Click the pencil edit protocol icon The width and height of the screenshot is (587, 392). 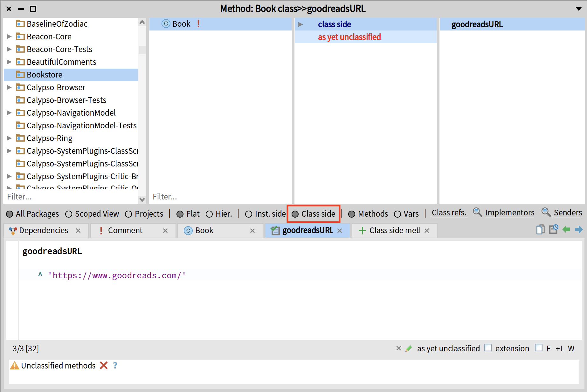(409, 348)
